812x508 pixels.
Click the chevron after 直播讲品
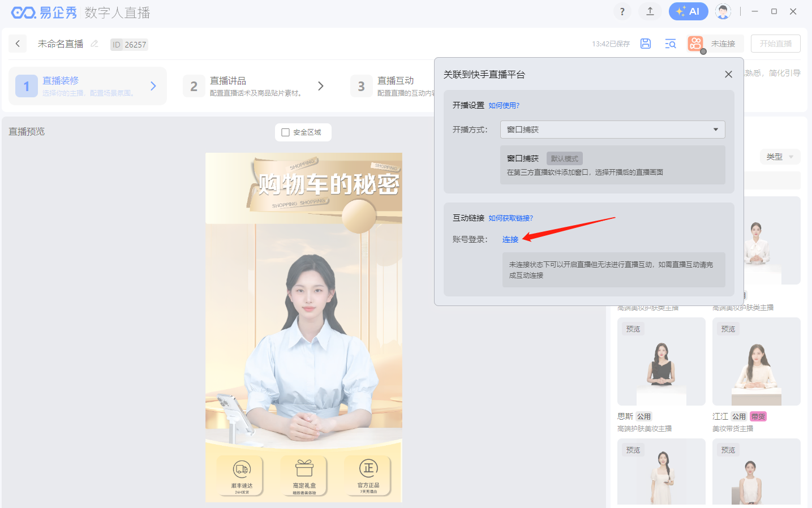[x=321, y=86]
